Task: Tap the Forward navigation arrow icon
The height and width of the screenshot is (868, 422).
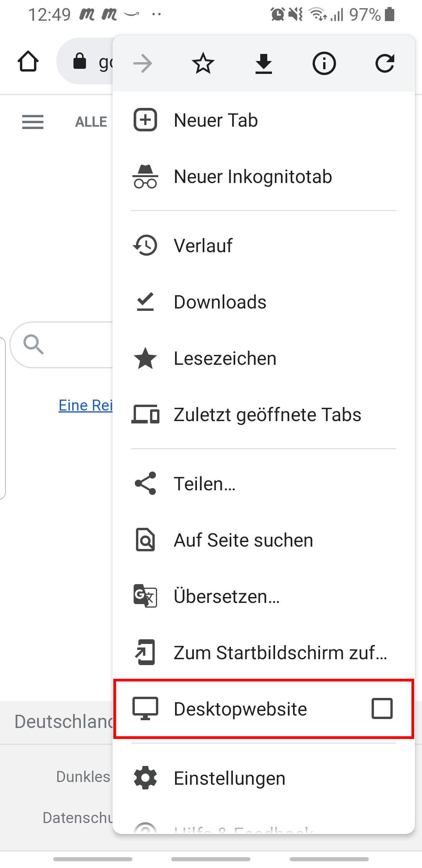Action: 143,63
